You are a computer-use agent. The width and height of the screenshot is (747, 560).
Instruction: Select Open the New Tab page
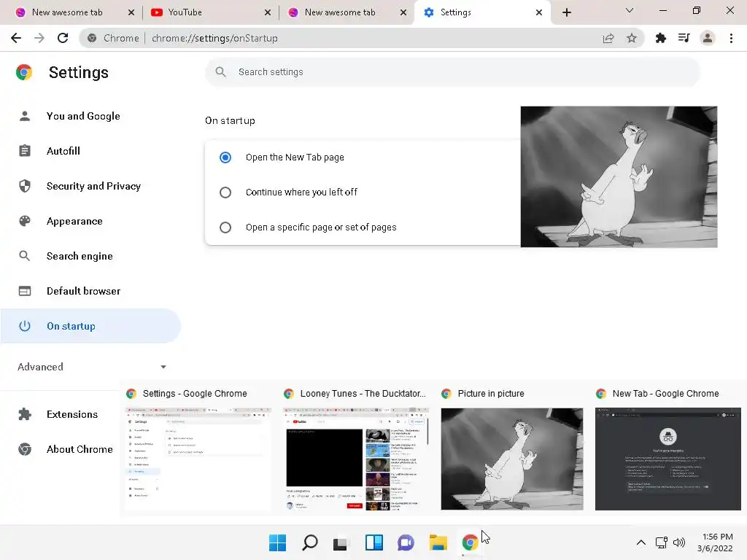(x=225, y=157)
